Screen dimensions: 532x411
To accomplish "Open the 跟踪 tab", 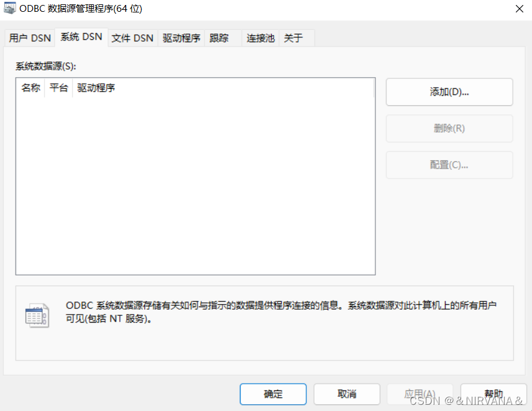I will coord(223,38).
